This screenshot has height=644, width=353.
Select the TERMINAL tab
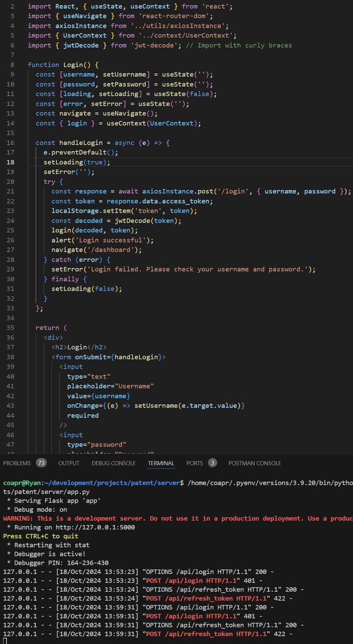click(161, 463)
